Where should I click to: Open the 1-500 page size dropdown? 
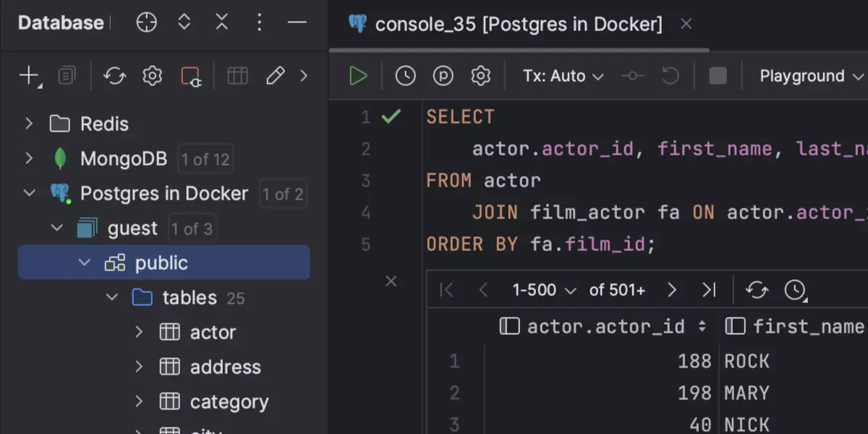pos(544,290)
